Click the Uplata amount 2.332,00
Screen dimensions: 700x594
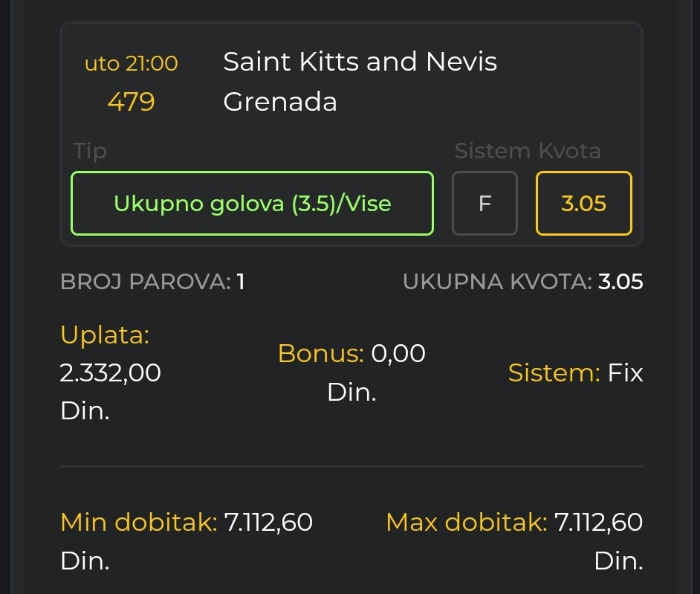pyautogui.click(x=110, y=372)
